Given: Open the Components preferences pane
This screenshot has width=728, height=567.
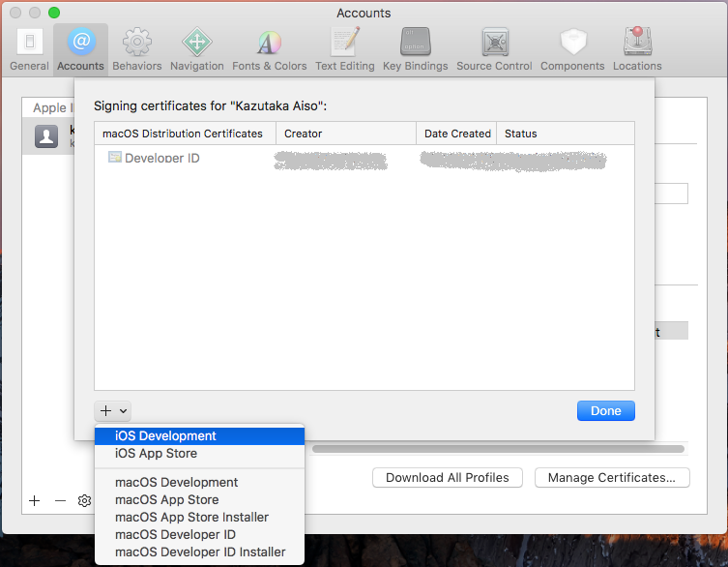Looking at the screenshot, I should pos(572,49).
